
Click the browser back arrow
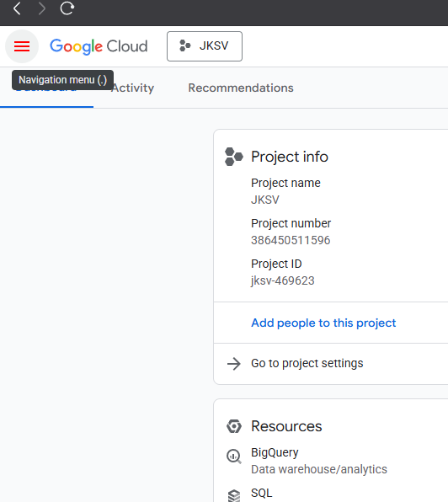pyautogui.click(x=17, y=8)
